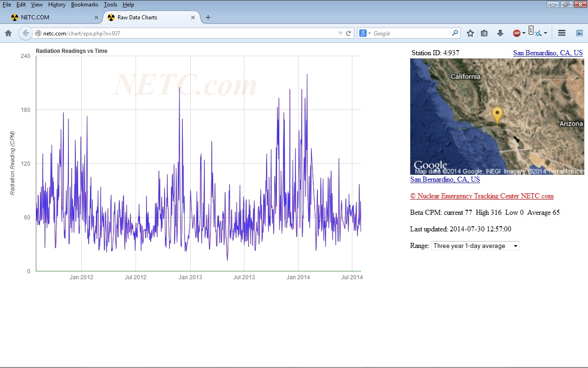Click the yellow map marker pin

click(x=497, y=114)
